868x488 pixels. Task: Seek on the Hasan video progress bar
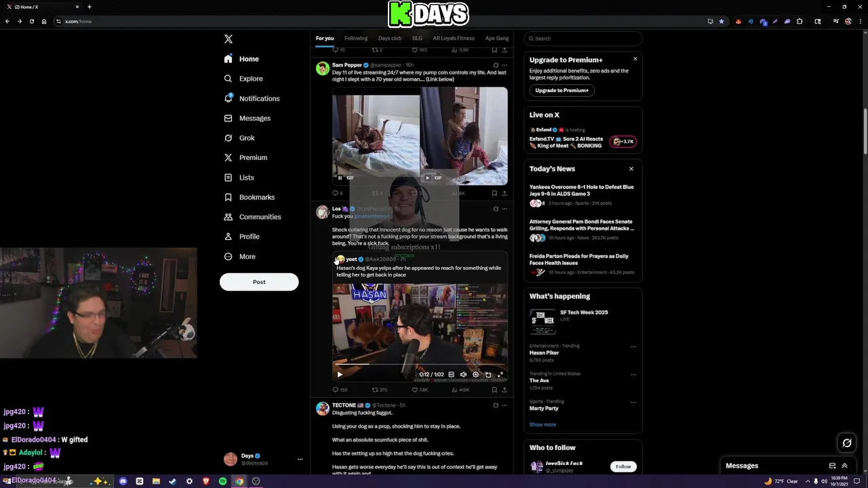coord(420,365)
